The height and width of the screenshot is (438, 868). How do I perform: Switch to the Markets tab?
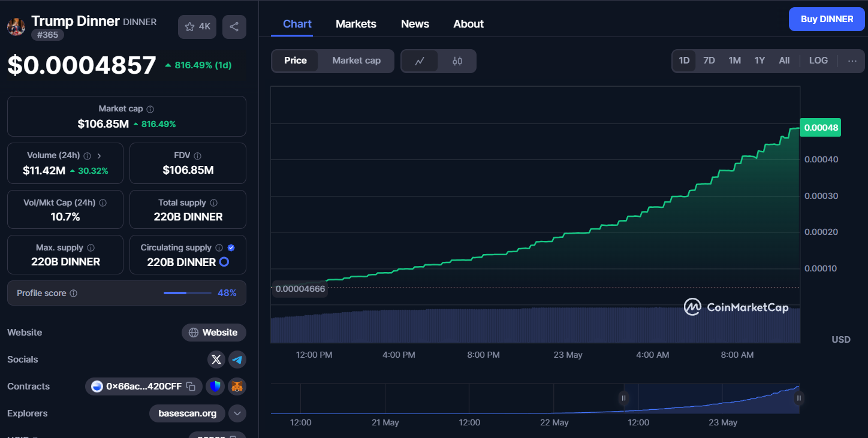click(x=356, y=24)
